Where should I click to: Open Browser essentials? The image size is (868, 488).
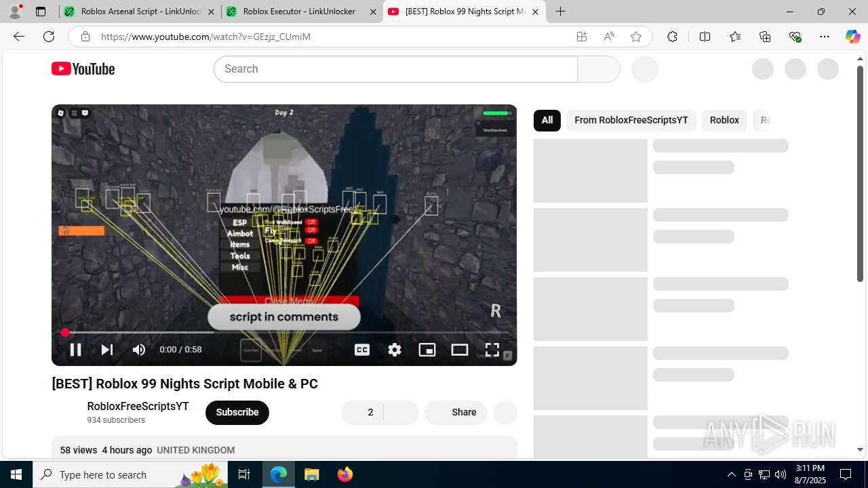tap(795, 37)
